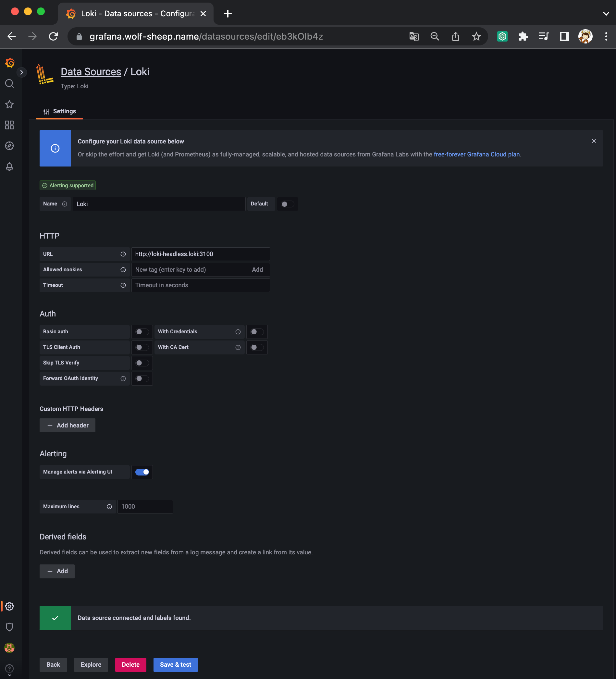Image resolution: width=616 pixels, height=679 pixels.
Task: Open the media controls icon in toolbar
Action: [x=544, y=36]
